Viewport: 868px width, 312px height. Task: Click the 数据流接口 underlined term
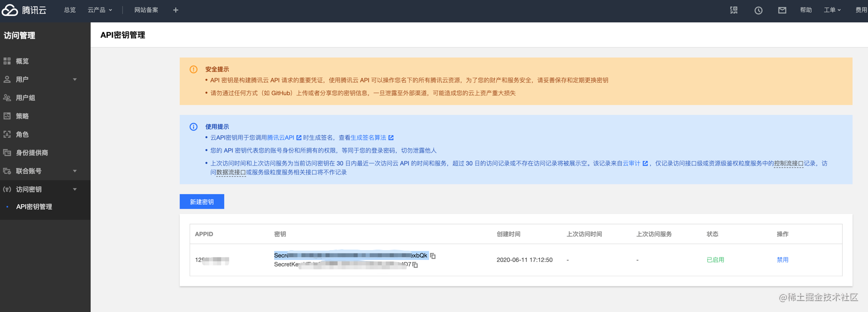coord(231,172)
